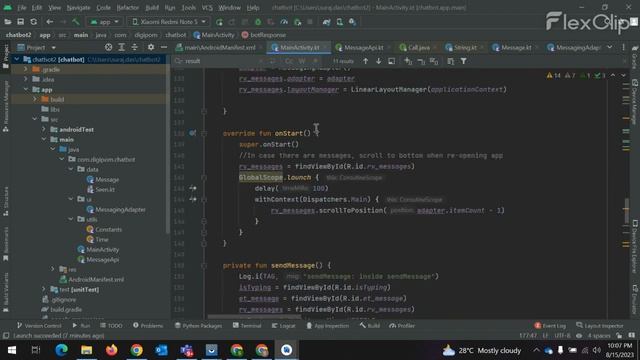This screenshot has height=360, width=640.
Task: Click the Make Project hammer icon
Action: coord(76,22)
